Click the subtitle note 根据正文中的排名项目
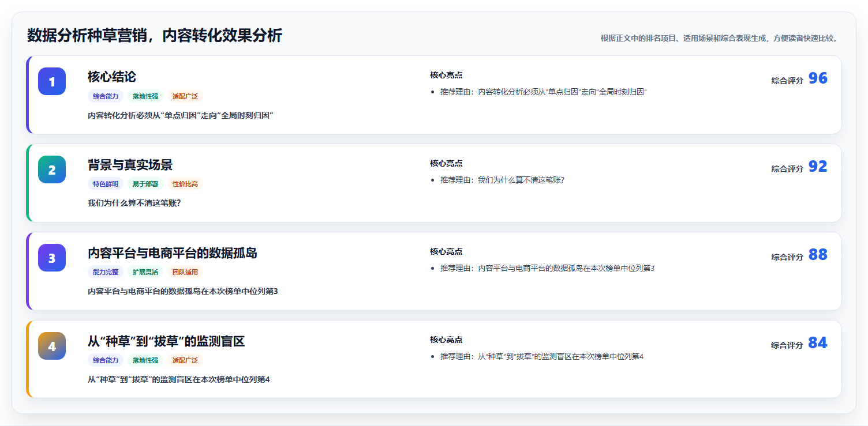868x426 pixels. [719, 39]
